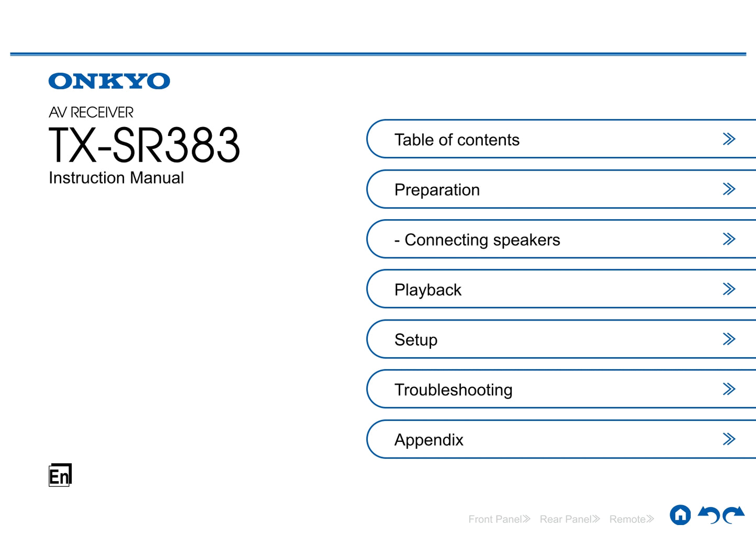Click the ONKYO logo
The image size is (756, 535).
tap(109, 81)
